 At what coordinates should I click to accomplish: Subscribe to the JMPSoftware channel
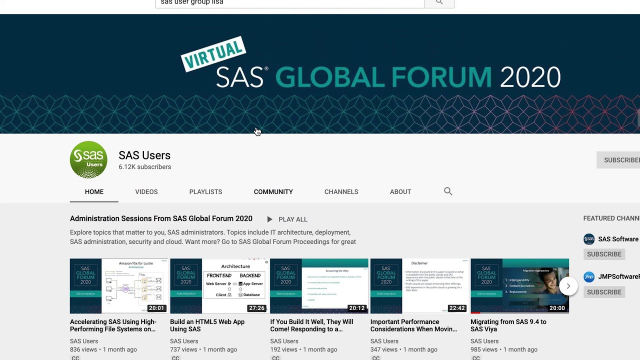coord(604,292)
